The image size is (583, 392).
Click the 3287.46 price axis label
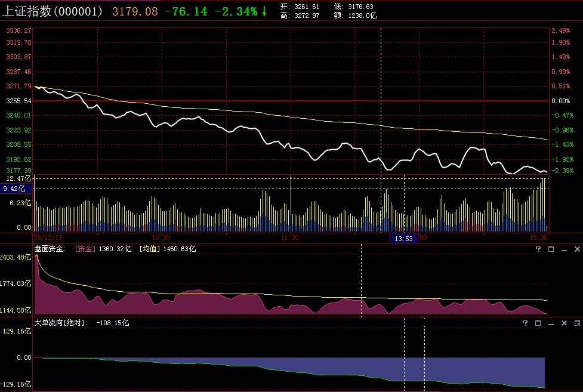[18, 72]
